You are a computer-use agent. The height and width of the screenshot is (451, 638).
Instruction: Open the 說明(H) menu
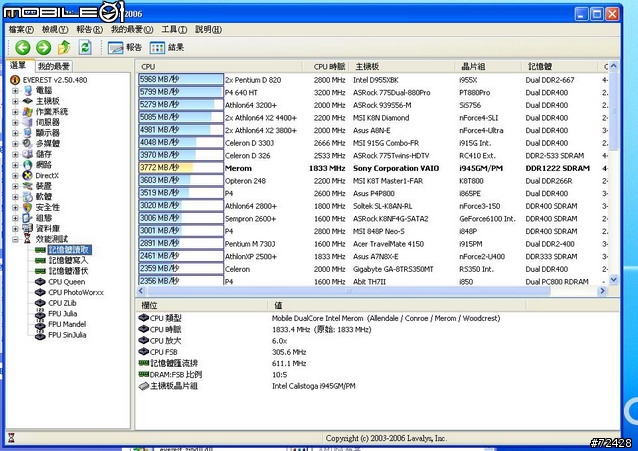tap(208, 29)
